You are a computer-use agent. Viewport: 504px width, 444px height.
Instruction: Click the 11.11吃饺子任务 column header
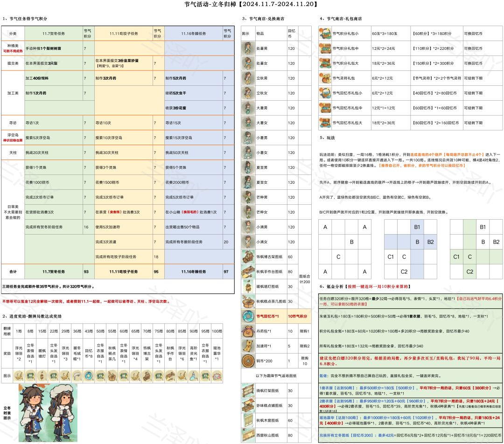tap(124, 34)
